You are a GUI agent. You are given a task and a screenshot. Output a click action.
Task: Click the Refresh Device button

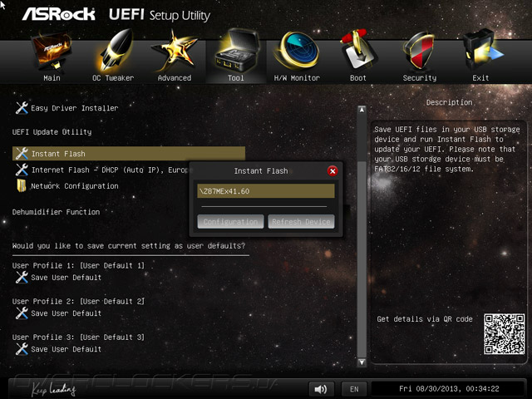tap(301, 222)
